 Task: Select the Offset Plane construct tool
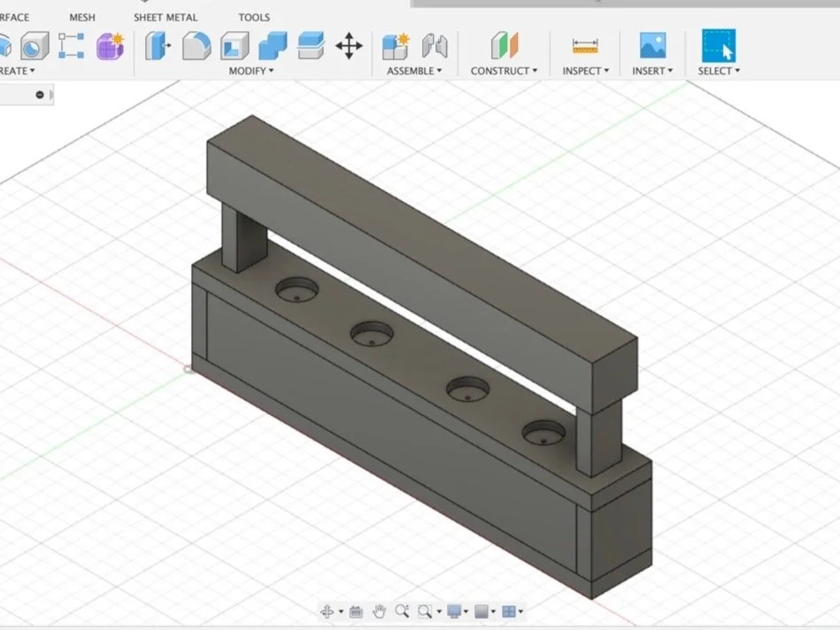coord(505,45)
